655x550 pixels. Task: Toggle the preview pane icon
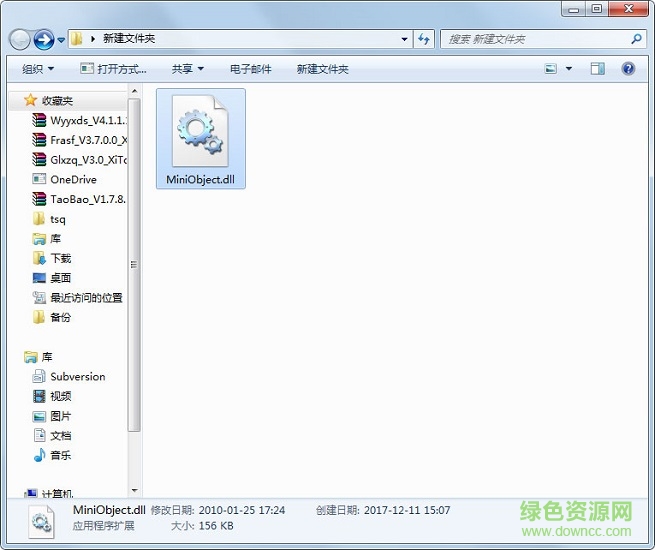(x=597, y=68)
